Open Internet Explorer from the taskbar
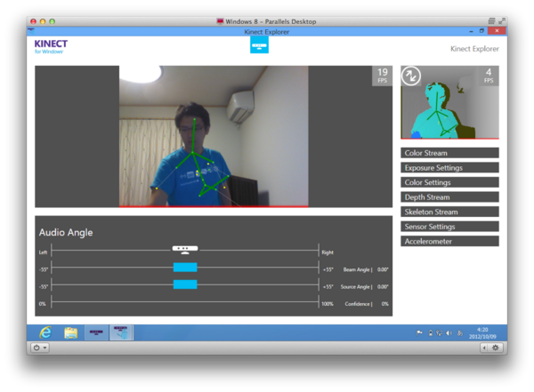Screen dimensions: 534x392 tap(45, 332)
